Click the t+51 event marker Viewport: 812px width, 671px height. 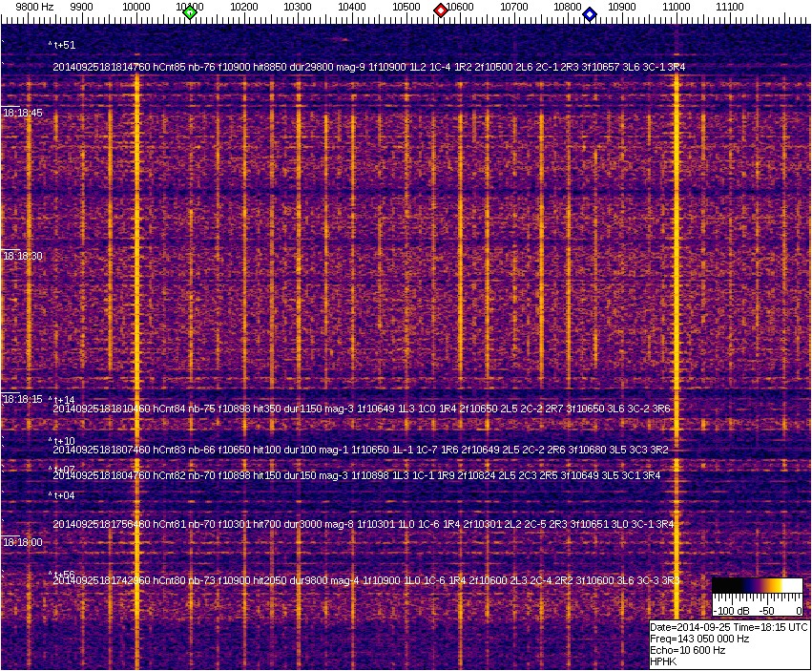pyautogui.click(x=63, y=45)
